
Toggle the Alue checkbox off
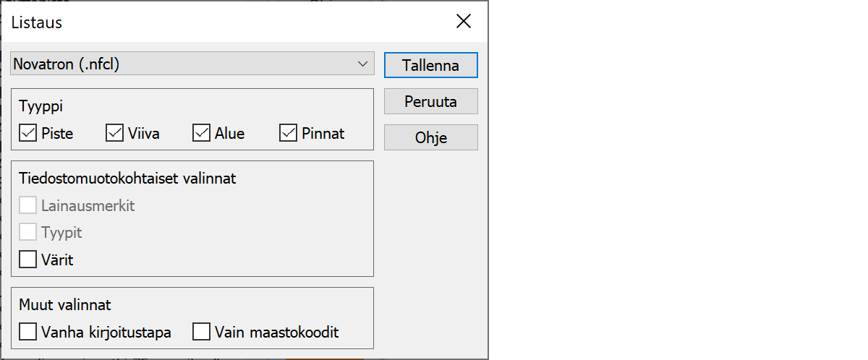pyautogui.click(x=202, y=134)
